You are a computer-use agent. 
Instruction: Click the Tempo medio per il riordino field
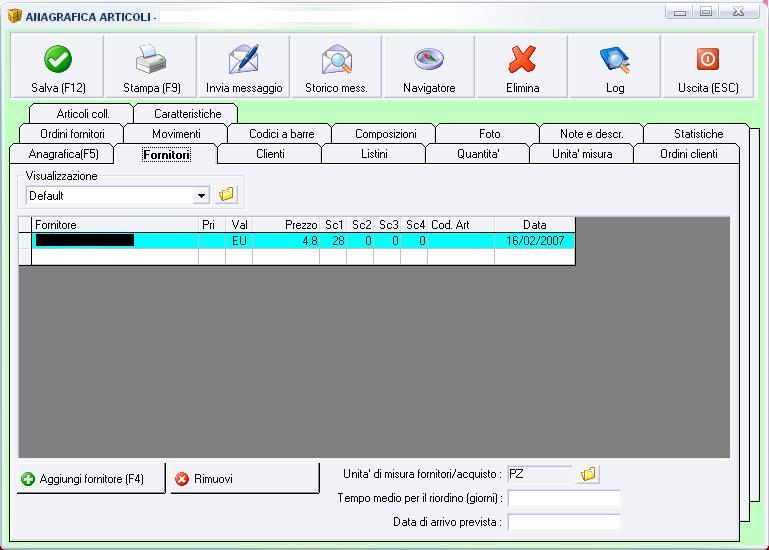click(564, 498)
